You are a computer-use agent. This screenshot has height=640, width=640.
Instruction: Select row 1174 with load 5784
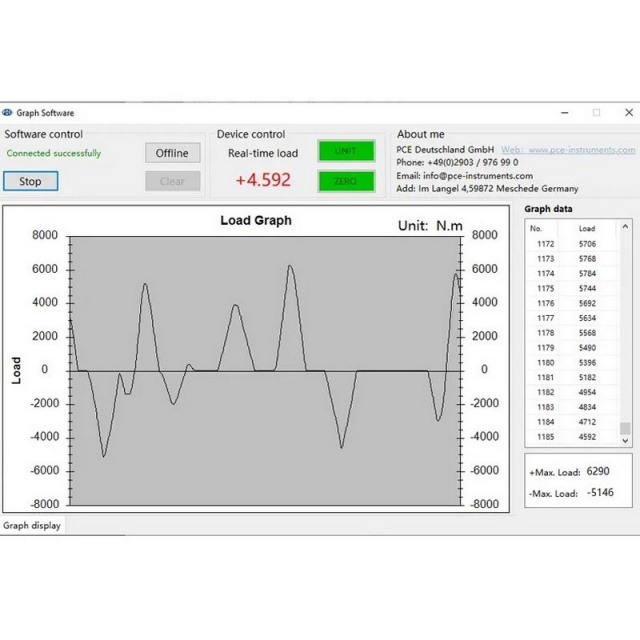click(572, 273)
